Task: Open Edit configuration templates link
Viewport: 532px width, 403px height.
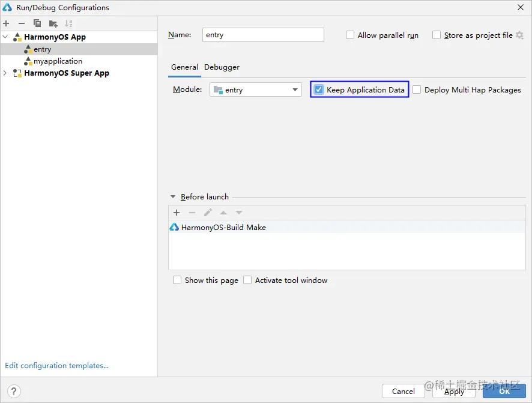Action: pos(56,365)
